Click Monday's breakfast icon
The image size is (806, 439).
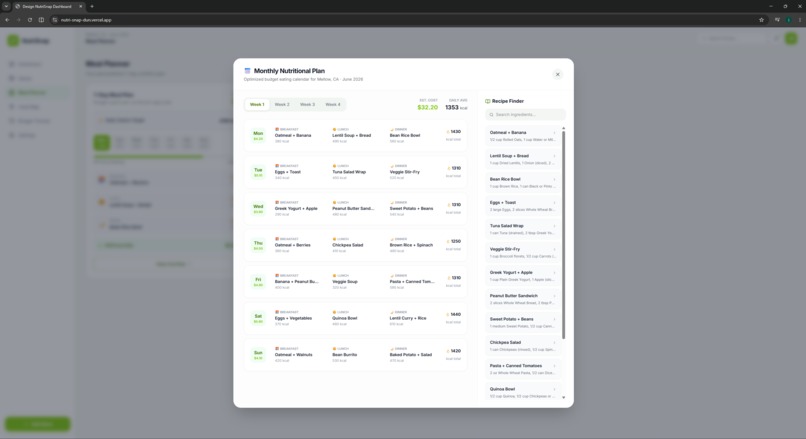(x=277, y=130)
